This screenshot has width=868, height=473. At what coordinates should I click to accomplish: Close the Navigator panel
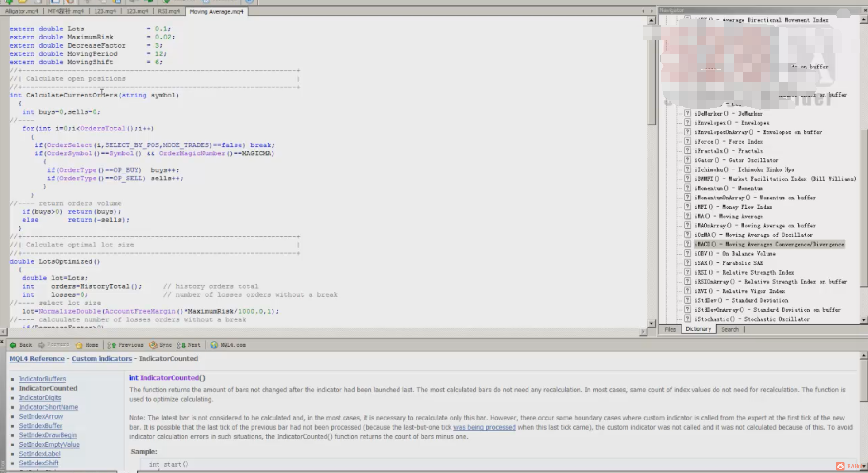(865, 10)
